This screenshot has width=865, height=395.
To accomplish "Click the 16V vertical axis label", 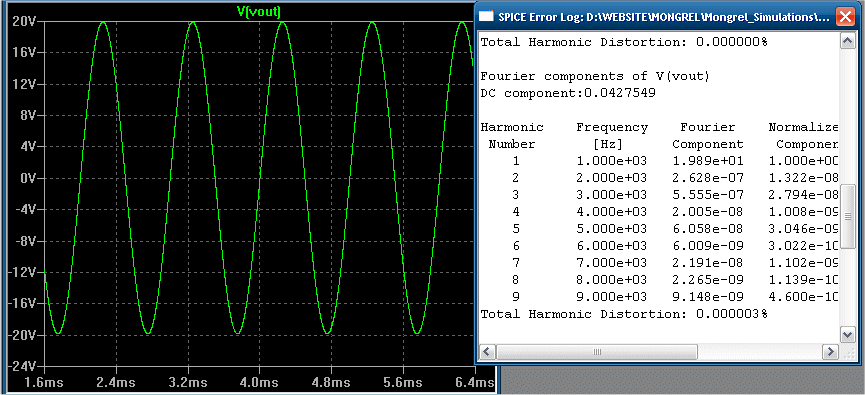I will pos(24,52).
